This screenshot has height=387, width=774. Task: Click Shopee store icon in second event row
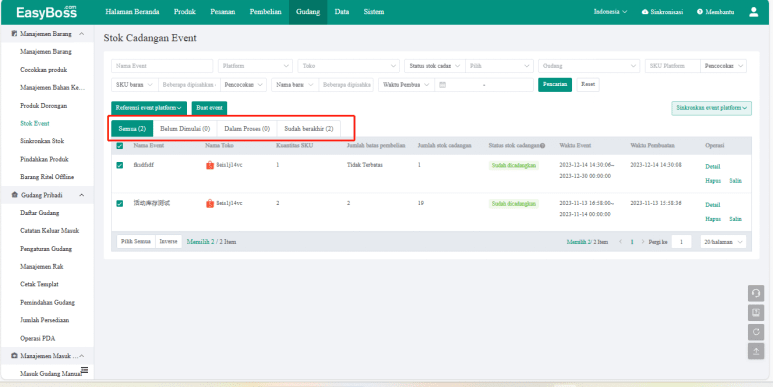coord(210,203)
